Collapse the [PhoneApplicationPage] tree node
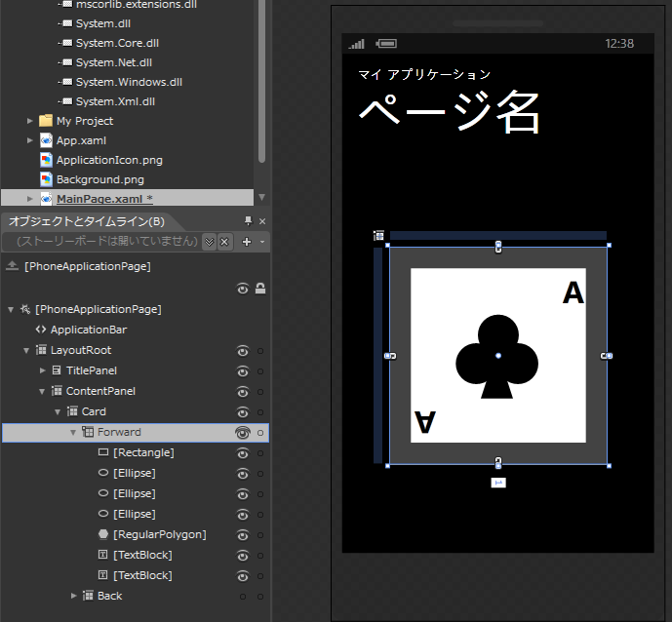This screenshot has height=622, width=672. pos(11,309)
